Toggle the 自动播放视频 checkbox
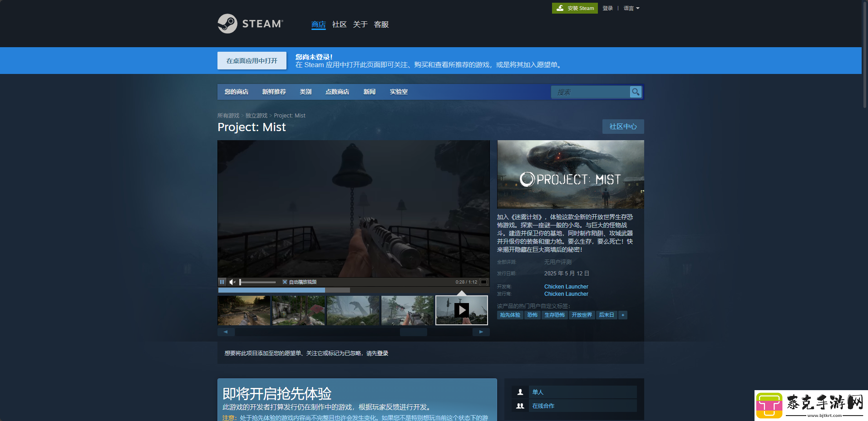 pos(285,282)
